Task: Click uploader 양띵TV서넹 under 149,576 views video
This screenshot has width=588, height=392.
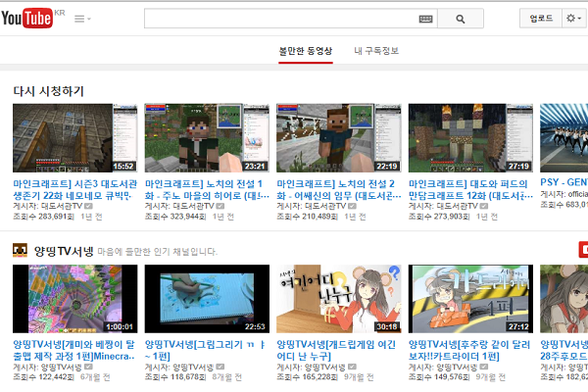Action: [457, 367]
